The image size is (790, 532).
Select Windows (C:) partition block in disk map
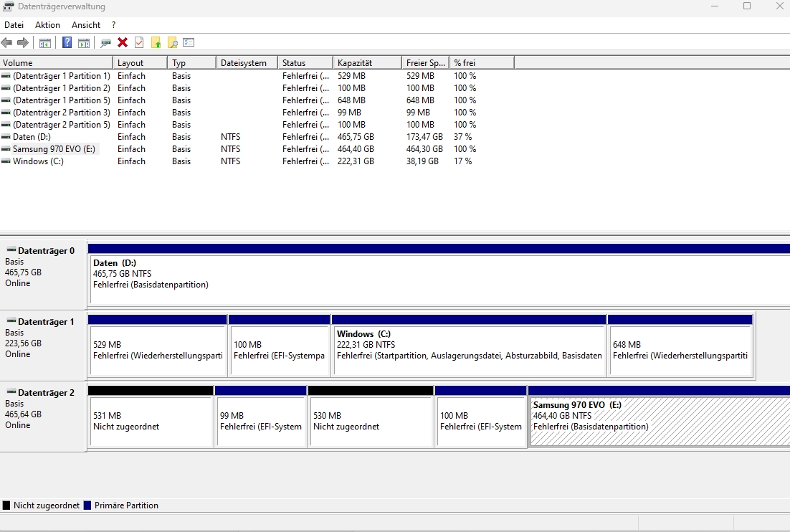(x=469, y=345)
